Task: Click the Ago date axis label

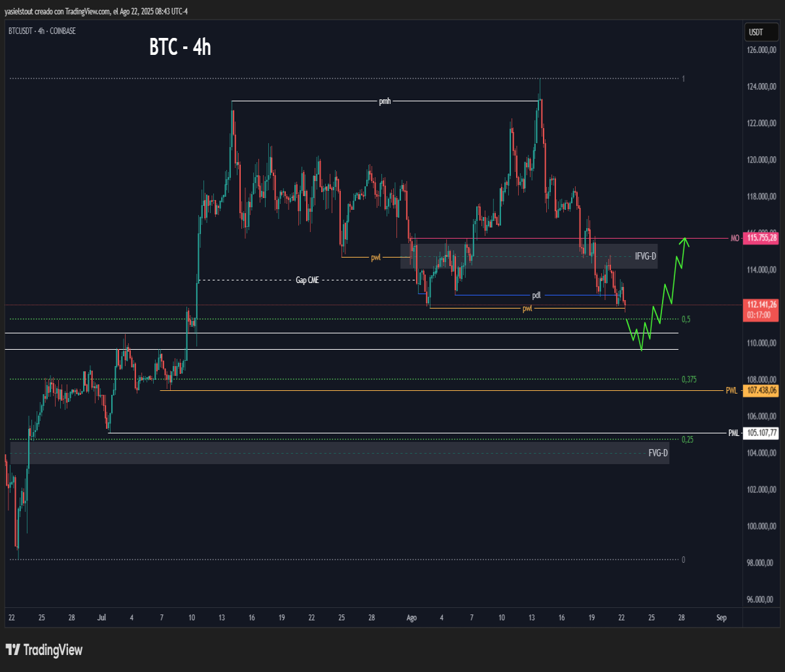Action: pyautogui.click(x=411, y=617)
